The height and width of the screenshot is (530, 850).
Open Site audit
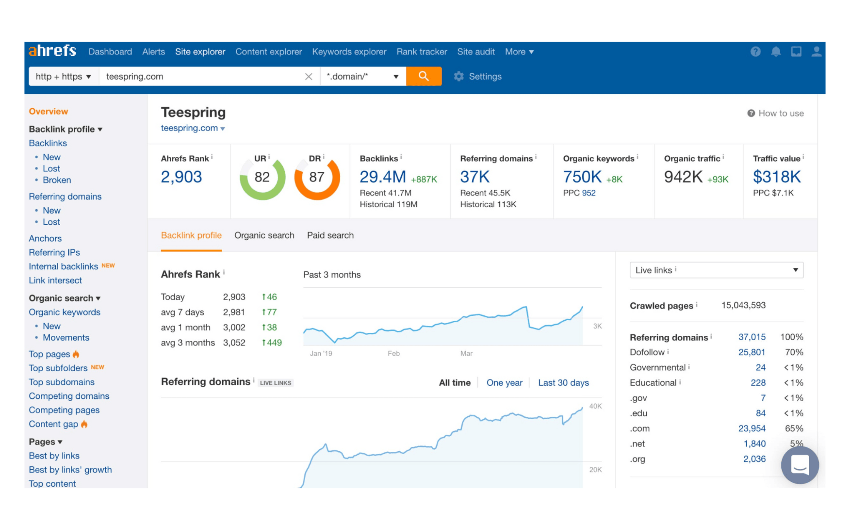pyautogui.click(x=476, y=51)
